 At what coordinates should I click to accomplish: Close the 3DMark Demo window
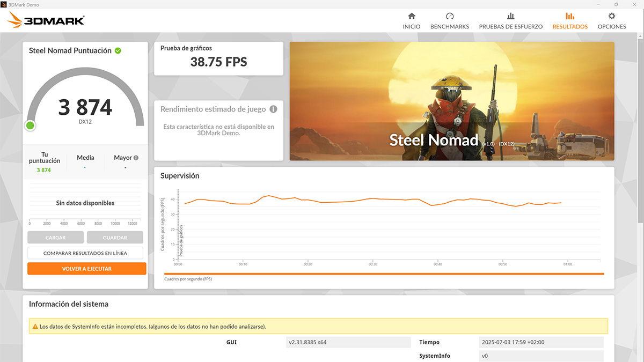(x=634, y=4)
